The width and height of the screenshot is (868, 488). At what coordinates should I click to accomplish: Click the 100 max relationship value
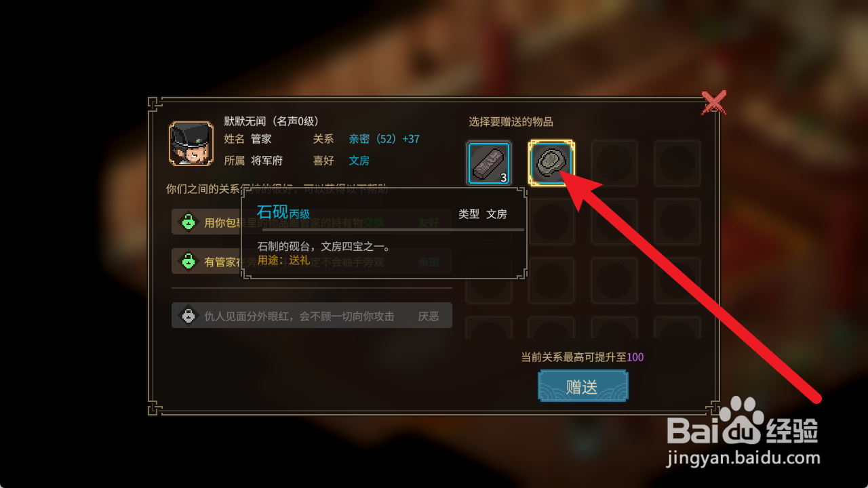(x=635, y=357)
